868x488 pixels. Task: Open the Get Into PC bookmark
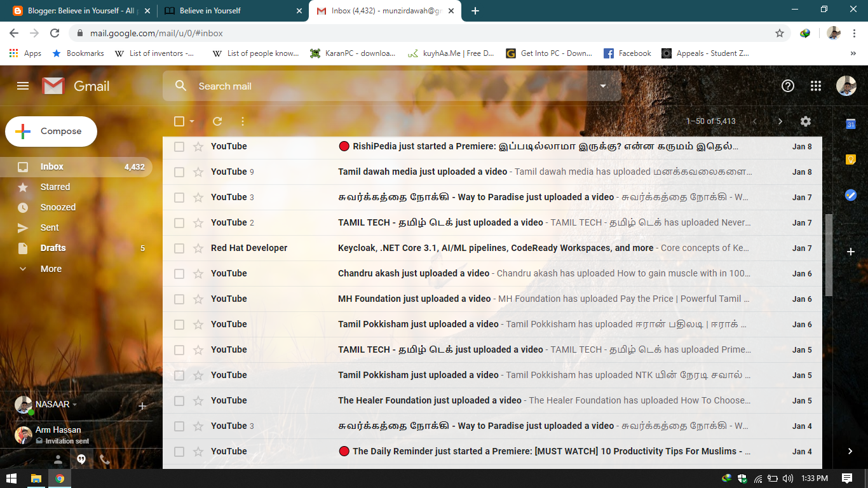coord(549,53)
